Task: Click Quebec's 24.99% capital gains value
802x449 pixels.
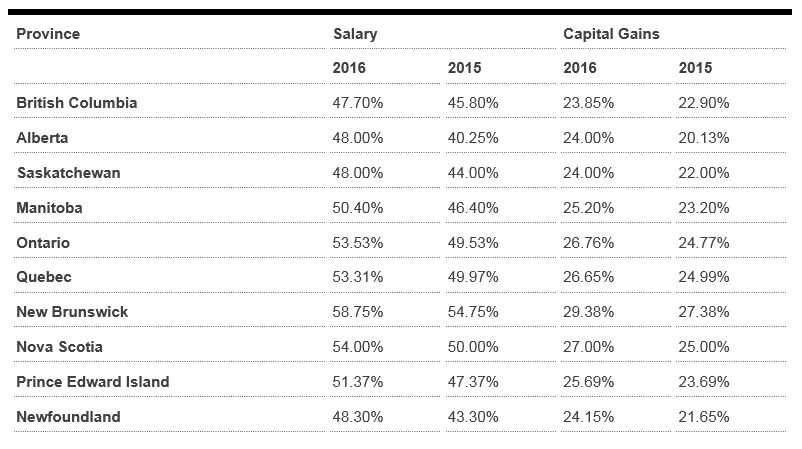Action: [x=704, y=277]
